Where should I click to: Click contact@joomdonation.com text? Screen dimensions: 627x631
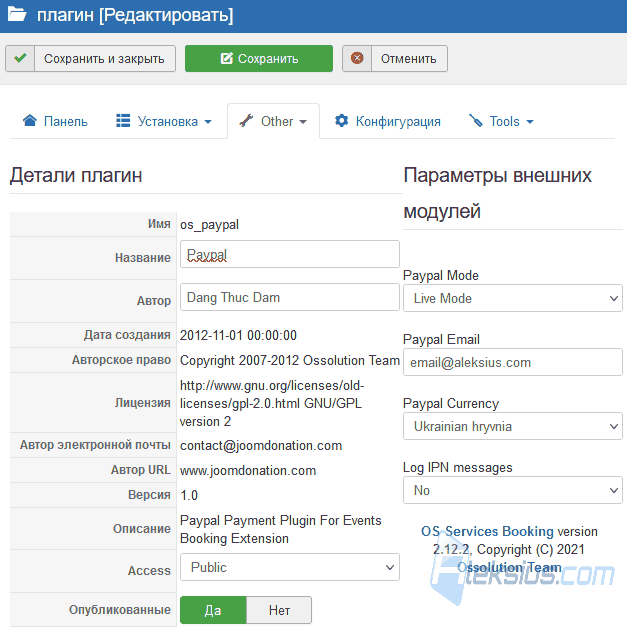(x=261, y=445)
